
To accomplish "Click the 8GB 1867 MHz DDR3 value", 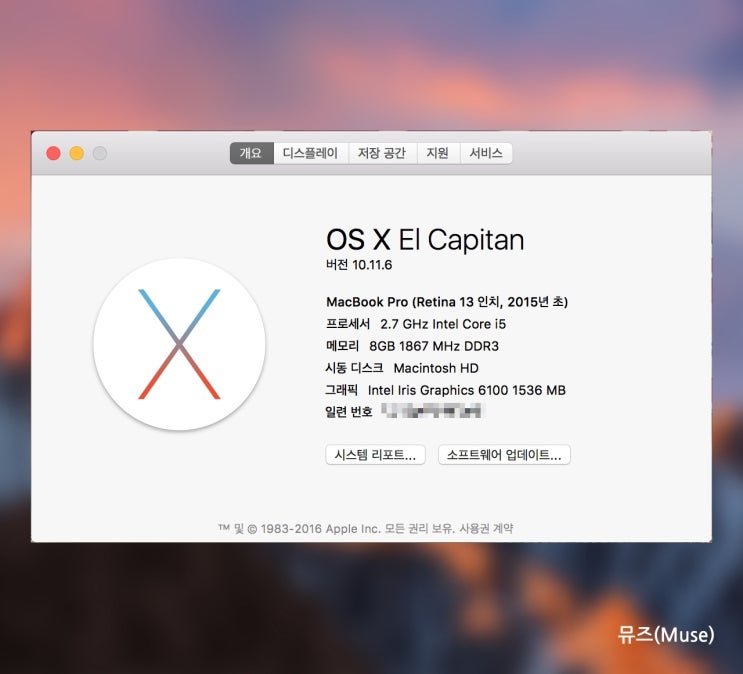I will (434, 346).
